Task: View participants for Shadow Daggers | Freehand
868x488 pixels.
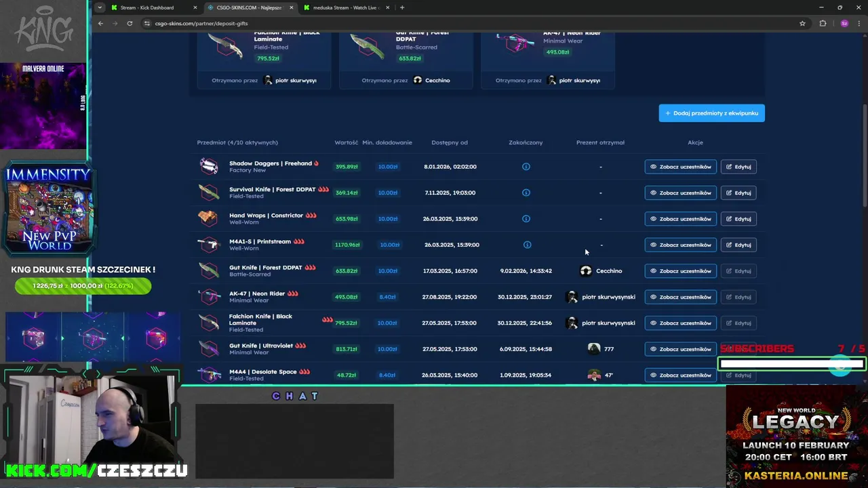Action: coord(680,167)
